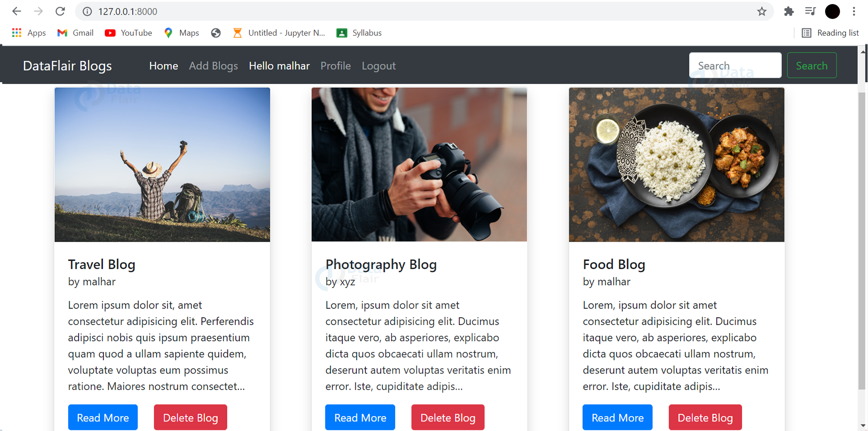Viewport: 868px width, 431px height.
Task: Delete the Food Blog
Action: 704,417
